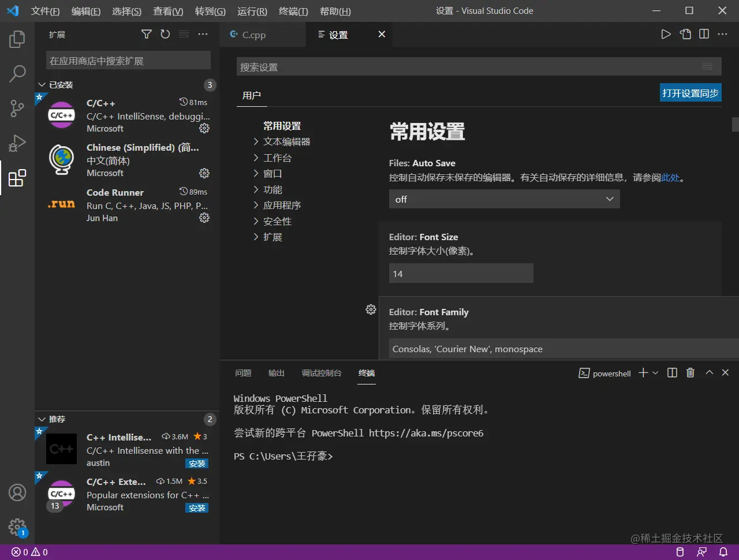Install the C++ Intellisense extension
This screenshot has width=739, height=560.
coord(197,464)
